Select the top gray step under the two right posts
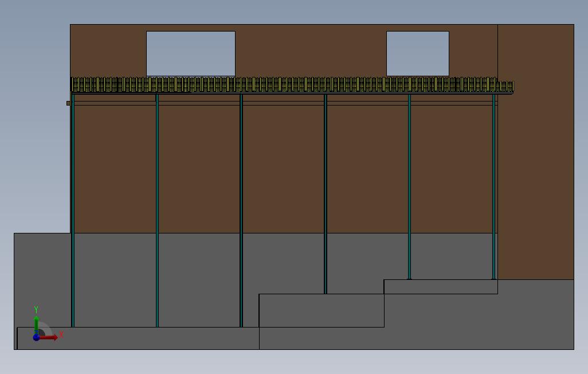588x374 pixels. [441, 287]
